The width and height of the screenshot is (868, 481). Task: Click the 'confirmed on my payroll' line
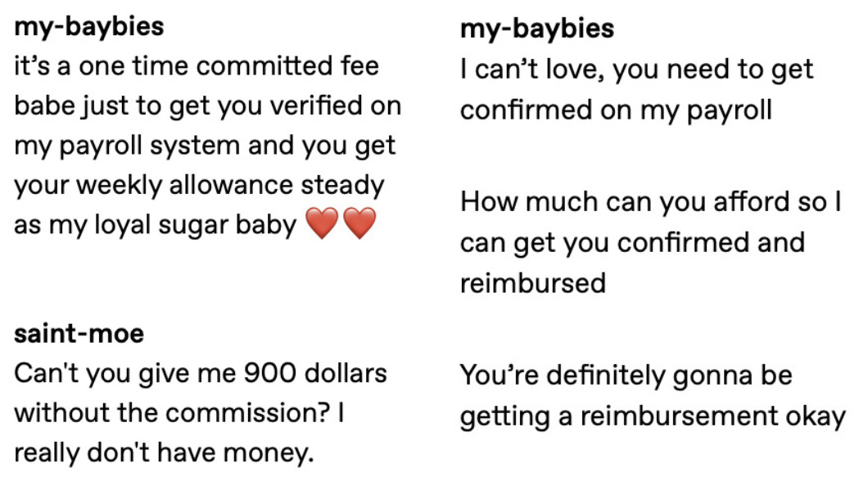(x=616, y=110)
